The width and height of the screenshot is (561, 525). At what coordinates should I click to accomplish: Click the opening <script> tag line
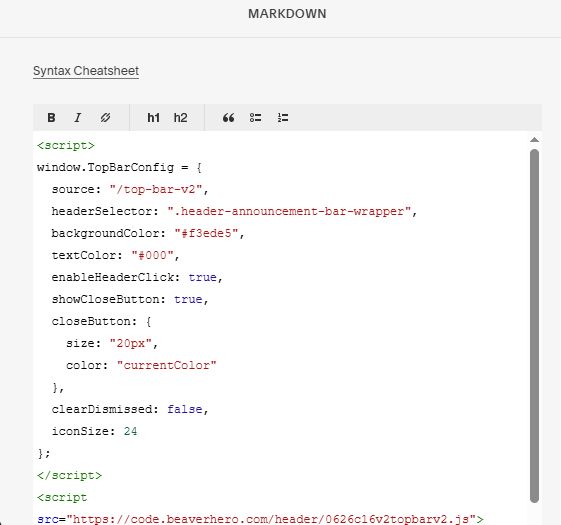[x=66, y=146]
